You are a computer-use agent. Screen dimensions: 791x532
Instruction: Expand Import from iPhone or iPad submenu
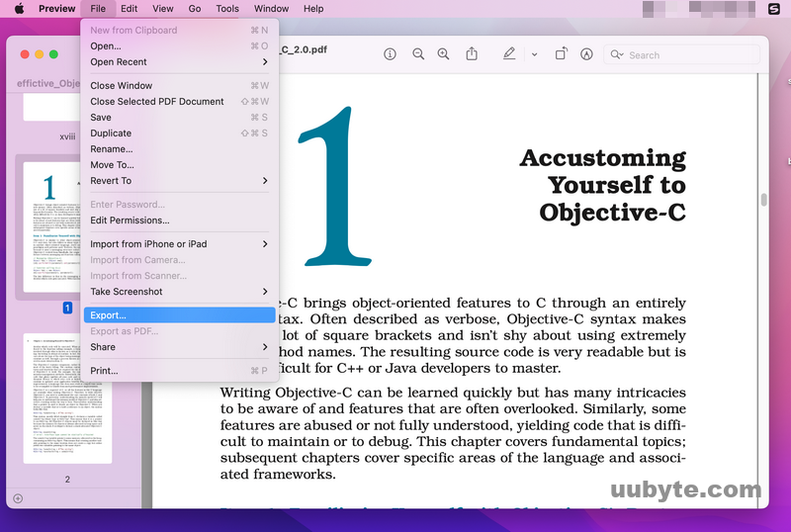tap(179, 244)
